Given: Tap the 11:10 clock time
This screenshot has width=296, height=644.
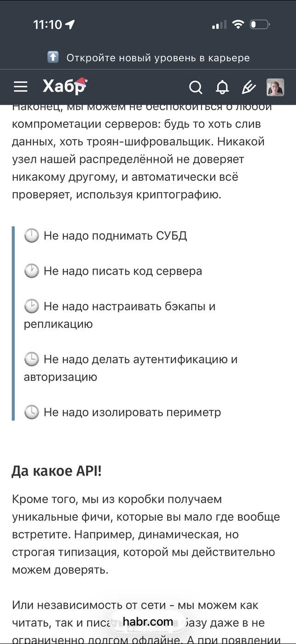Looking at the screenshot, I should [47, 25].
